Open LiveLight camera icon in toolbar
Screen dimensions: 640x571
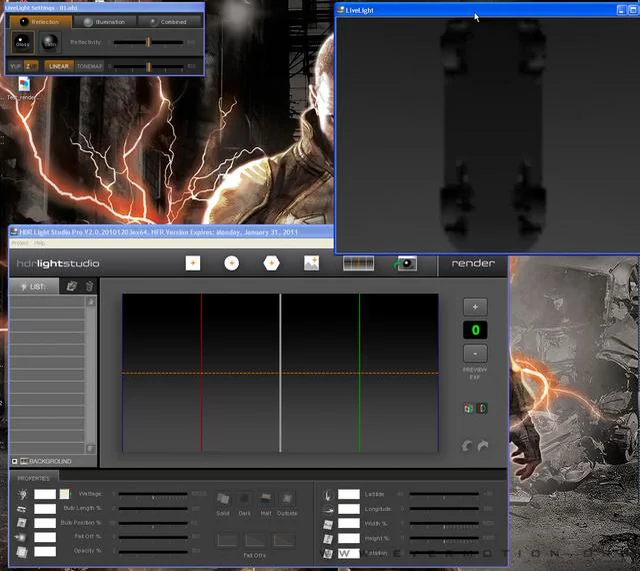point(405,263)
